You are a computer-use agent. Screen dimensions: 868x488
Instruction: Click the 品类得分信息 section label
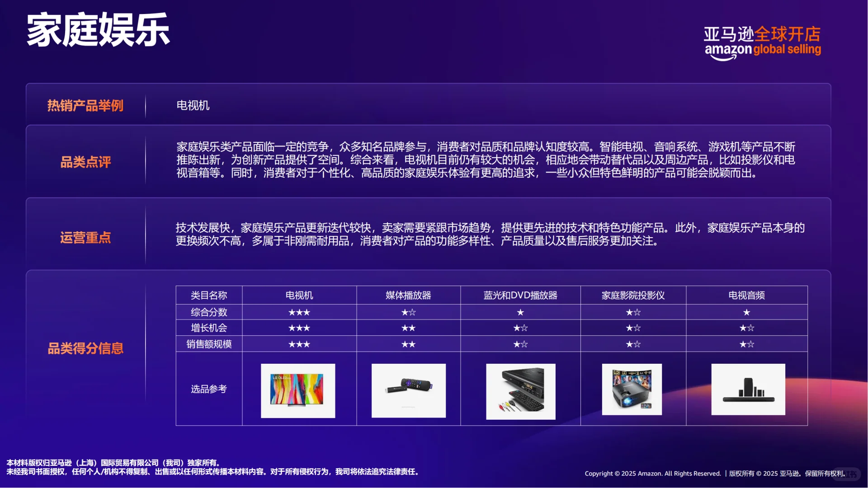(86, 348)
